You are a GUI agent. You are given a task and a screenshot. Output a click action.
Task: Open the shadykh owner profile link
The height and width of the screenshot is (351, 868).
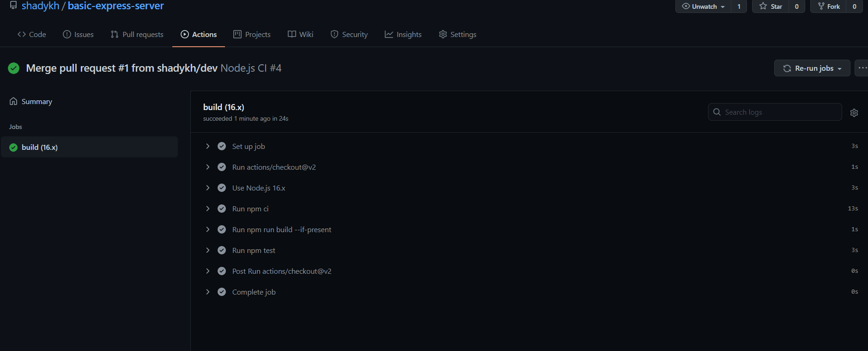coord(41,6)
